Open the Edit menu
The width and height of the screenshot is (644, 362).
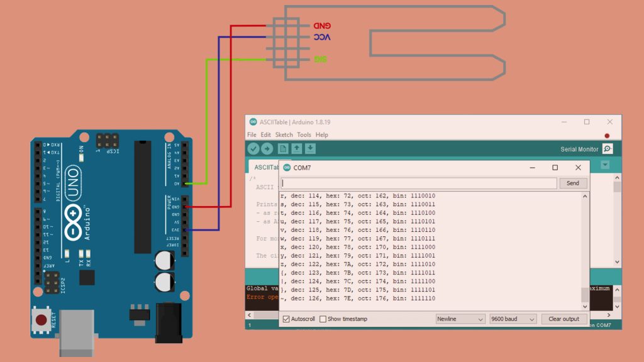266,134
